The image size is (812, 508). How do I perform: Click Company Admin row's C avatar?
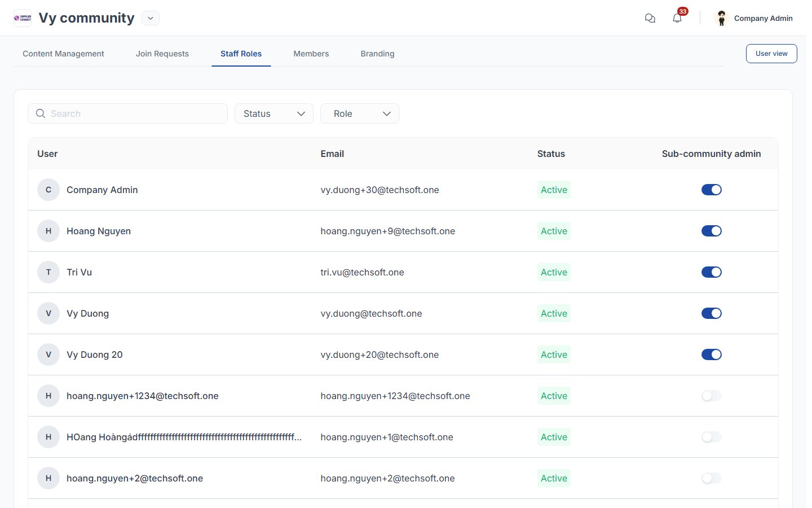pyautogui.click(x=48, y=190)
